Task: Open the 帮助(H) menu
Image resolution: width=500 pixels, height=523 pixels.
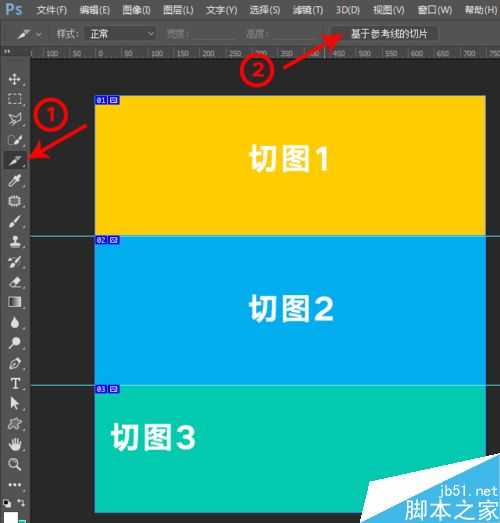Action: click(481, 10)
